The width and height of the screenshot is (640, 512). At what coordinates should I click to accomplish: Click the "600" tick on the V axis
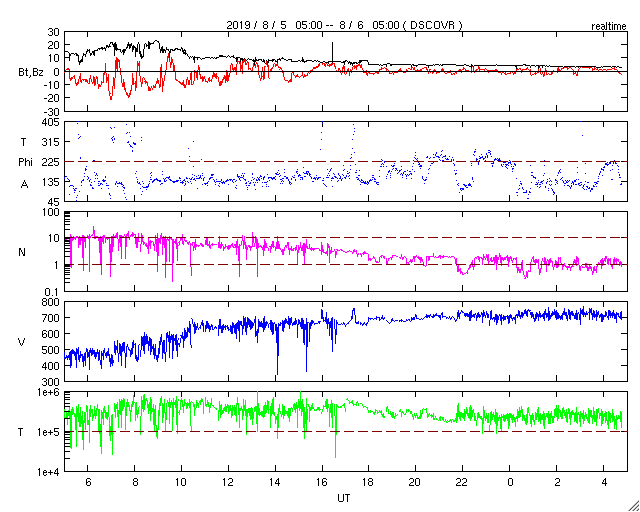pos(51,334)
